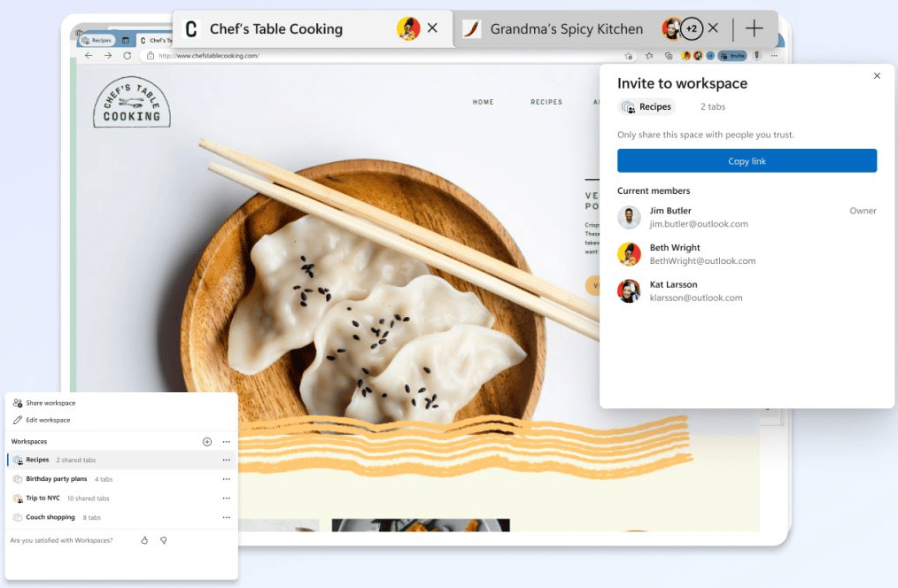Select klarsson@outlook.com email text
Viewport: 898px width, 588px height.
(696, 298)
